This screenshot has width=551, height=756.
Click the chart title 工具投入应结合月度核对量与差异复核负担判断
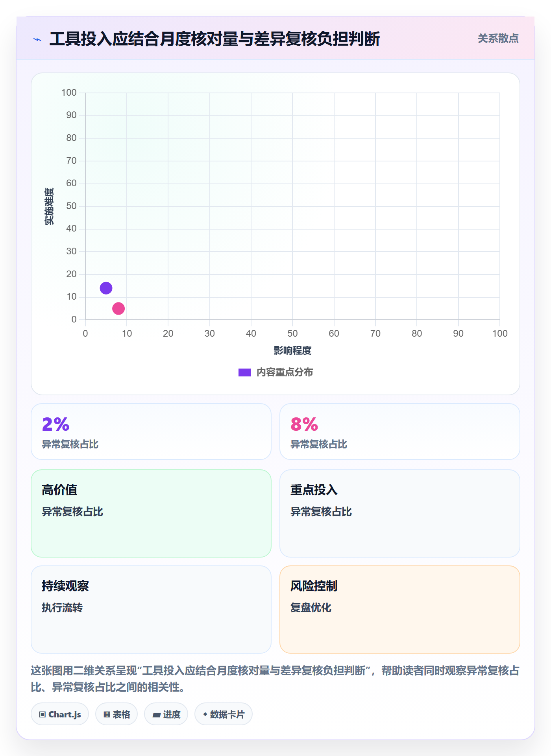point(214,39)
